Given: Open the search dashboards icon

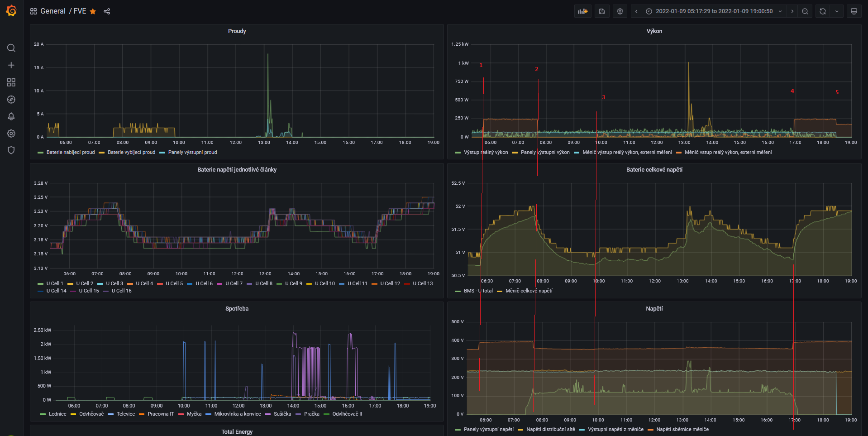Looking at the screenshot, I should [11, 48].
